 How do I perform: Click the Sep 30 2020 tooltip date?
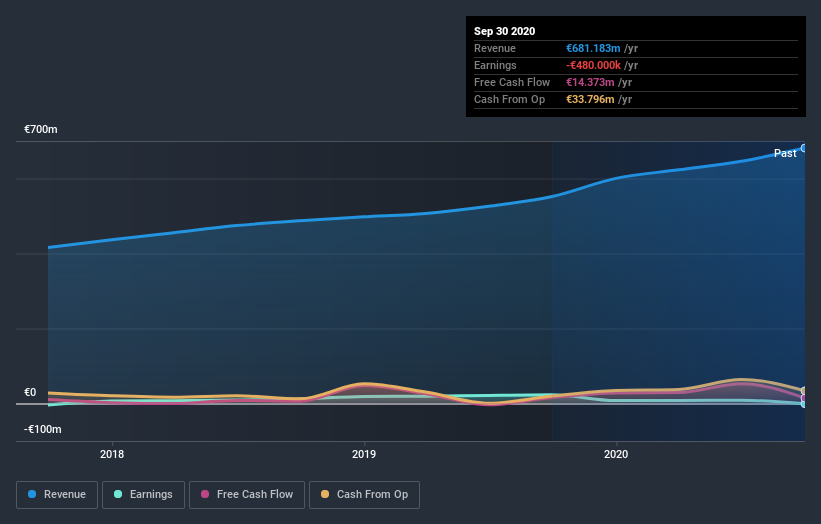pyautogui.click(x=504, y=31)
